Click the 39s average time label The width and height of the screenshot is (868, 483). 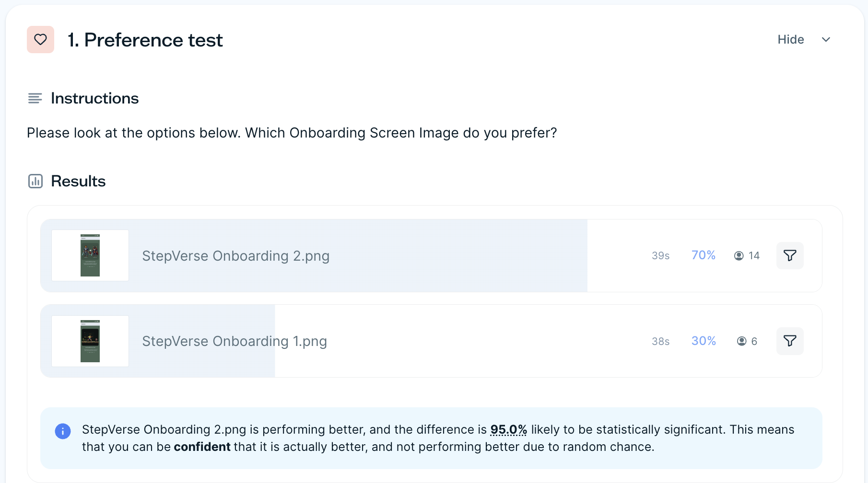(660, 255)
